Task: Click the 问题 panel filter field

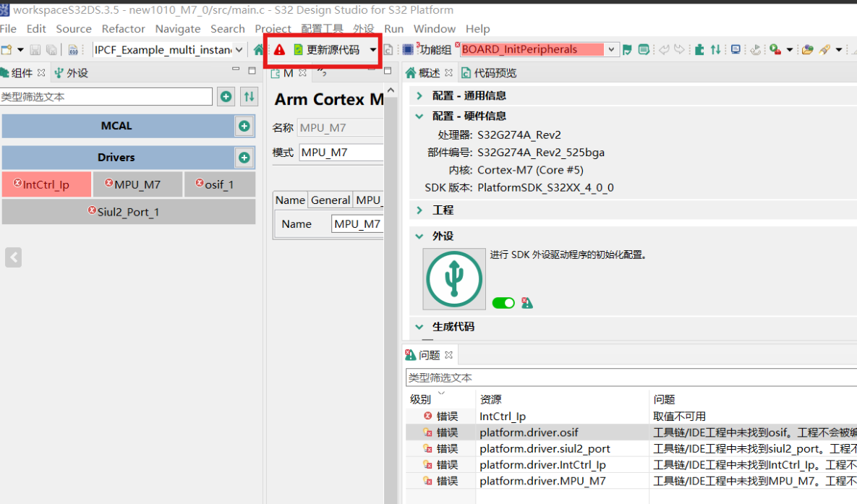Action: [631, 377]
